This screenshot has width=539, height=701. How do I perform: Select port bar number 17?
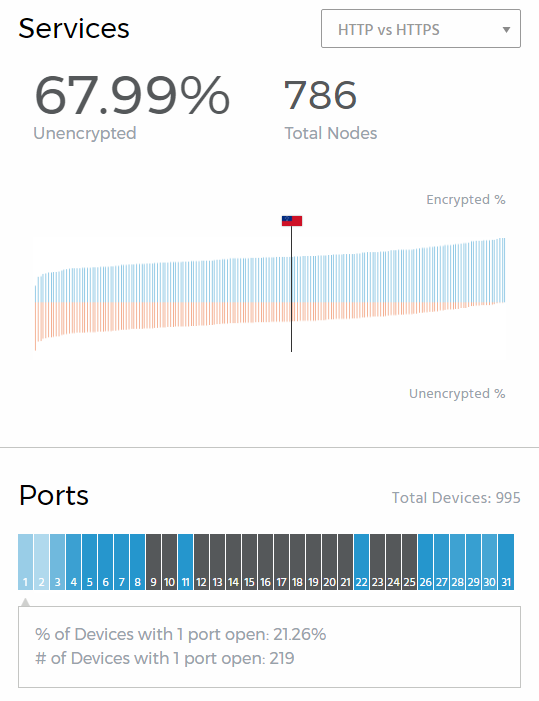tap(281, 562)
